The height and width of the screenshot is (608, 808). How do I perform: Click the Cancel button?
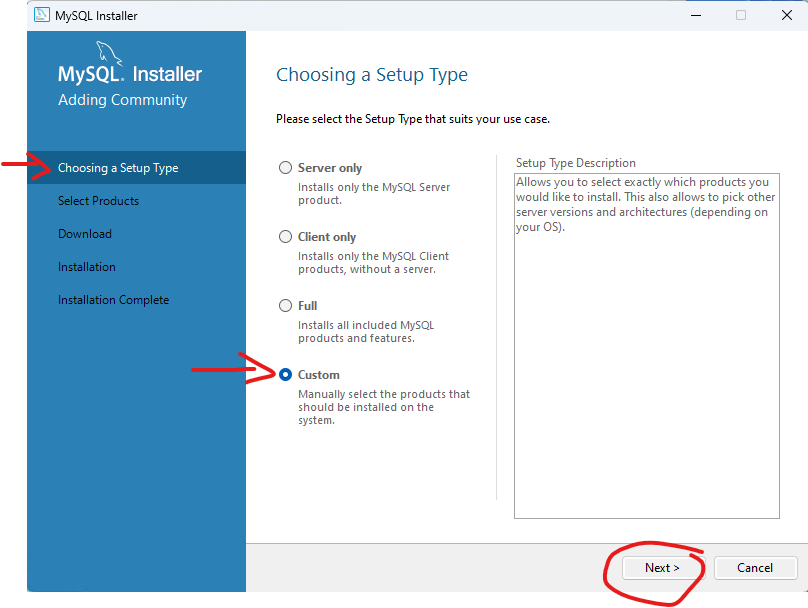pos(755,568)
